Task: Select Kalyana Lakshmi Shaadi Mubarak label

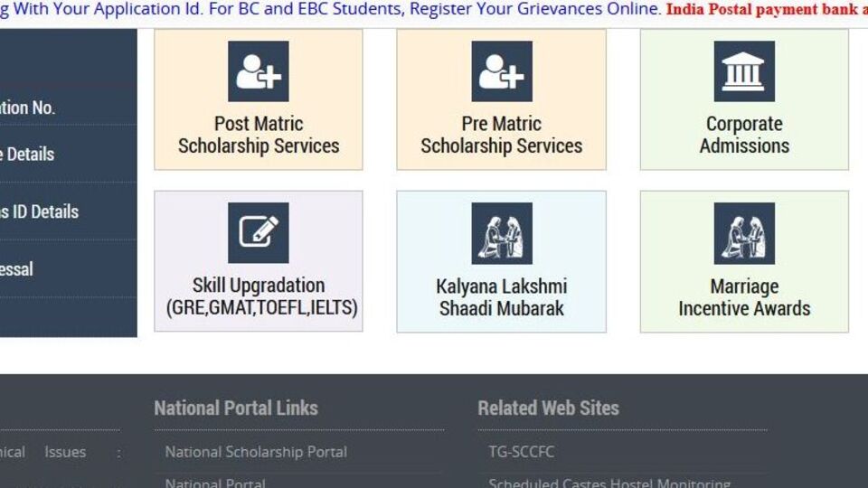Action: click(502, 297)
